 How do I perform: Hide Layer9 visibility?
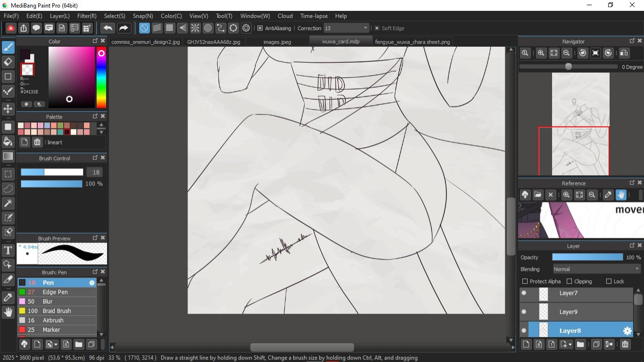[524, 312]
